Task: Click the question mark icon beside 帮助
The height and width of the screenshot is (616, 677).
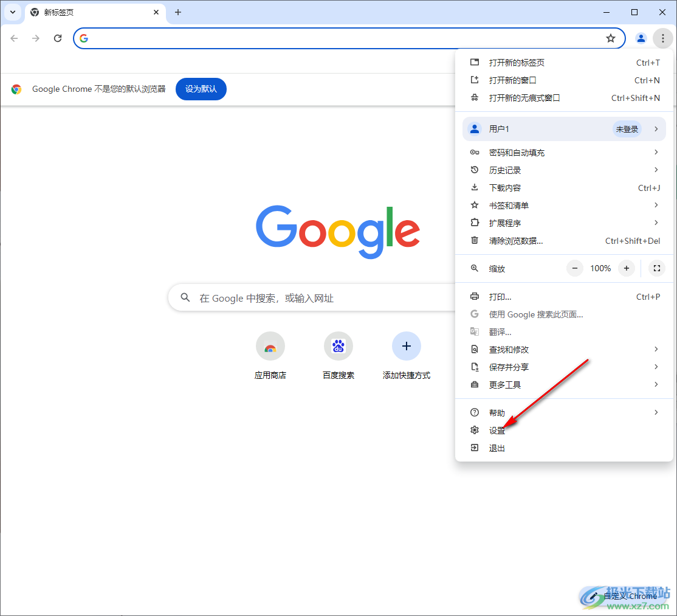Action: [x=475, y=412]
